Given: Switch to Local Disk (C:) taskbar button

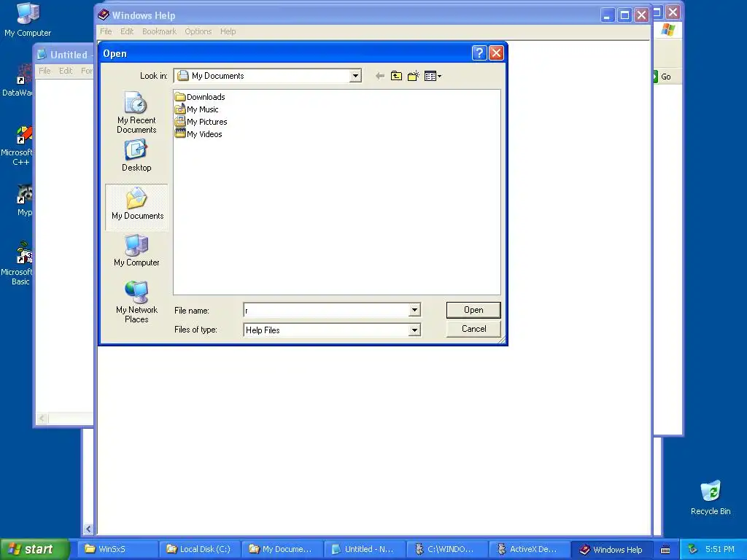Looking at the screenshot, I should [x=200, y=549].
